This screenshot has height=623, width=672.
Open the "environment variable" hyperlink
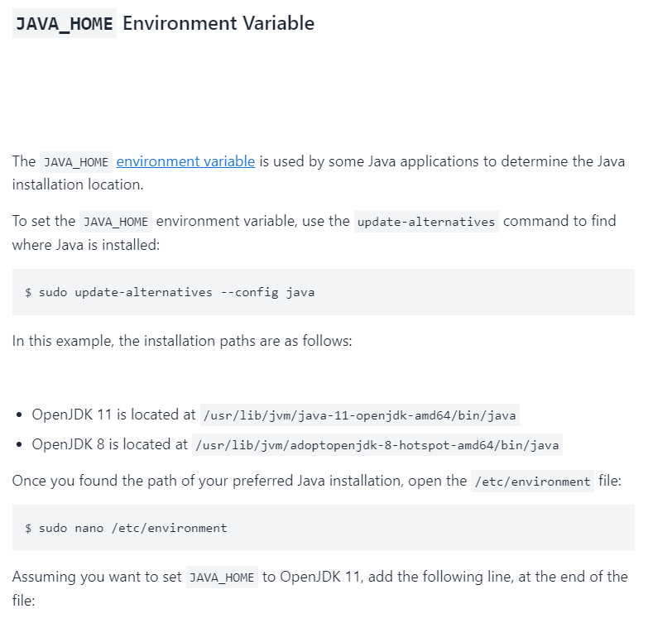[x=185, y=161]
